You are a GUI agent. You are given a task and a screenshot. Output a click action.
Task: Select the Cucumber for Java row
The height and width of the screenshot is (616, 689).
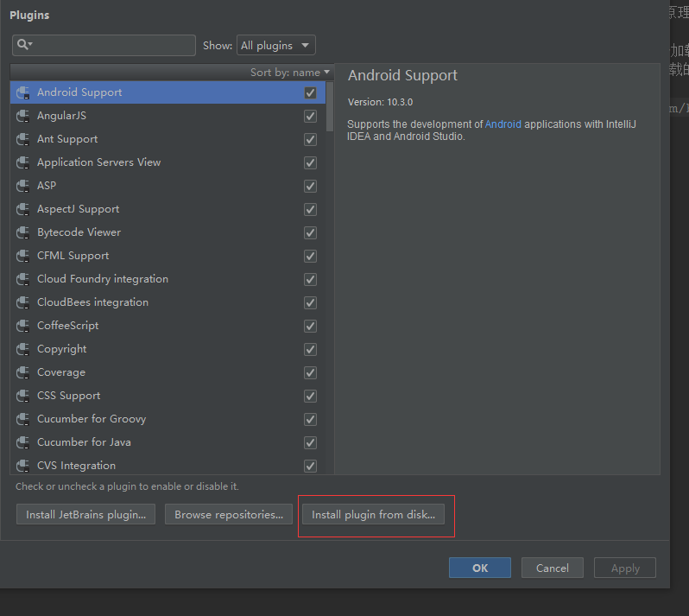pos(168,442)
